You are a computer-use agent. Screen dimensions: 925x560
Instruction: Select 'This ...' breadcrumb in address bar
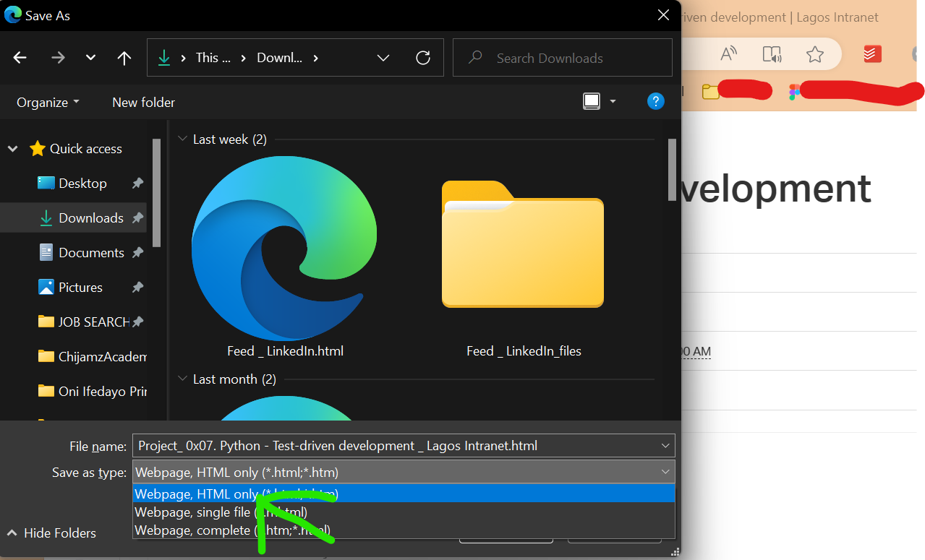[213, 58]
